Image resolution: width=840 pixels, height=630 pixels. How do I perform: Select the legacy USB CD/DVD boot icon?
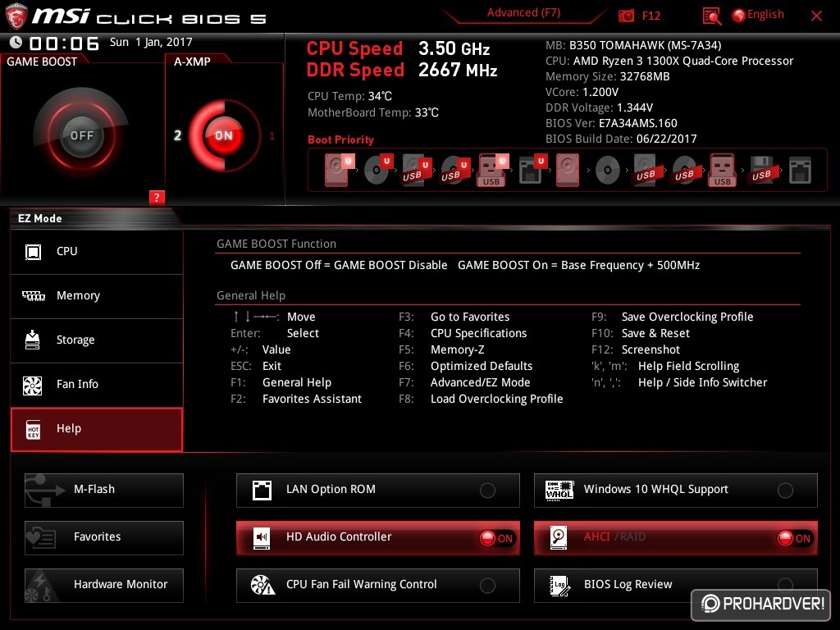click(685, 170)
